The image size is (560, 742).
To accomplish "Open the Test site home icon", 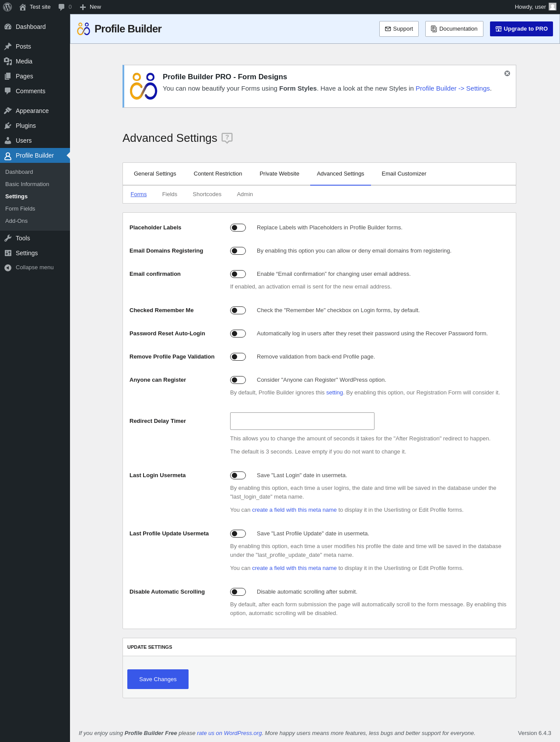I will coord(23,7).
